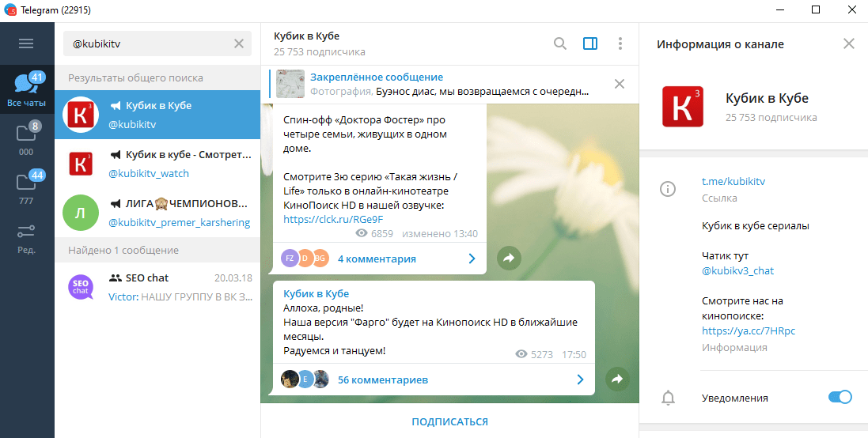Close the channel information panel
The height and width of the screenshot is (438, 868).
point(848,43)
